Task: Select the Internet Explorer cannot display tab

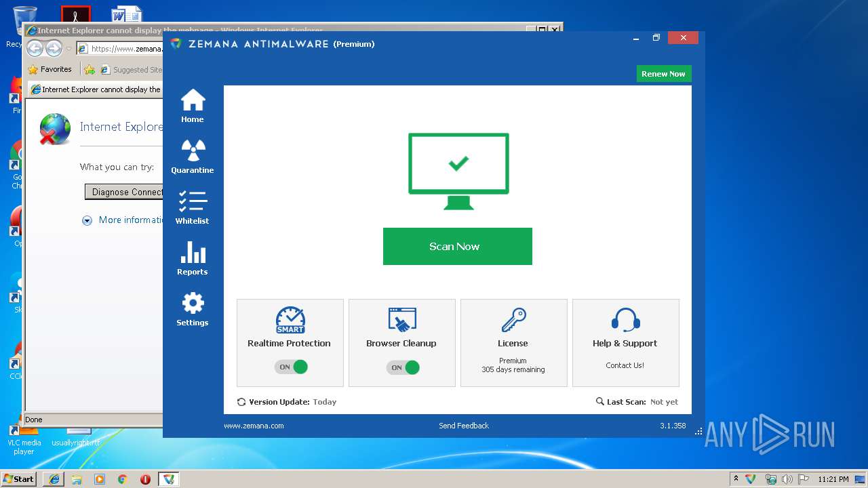Action: (95, 89)
